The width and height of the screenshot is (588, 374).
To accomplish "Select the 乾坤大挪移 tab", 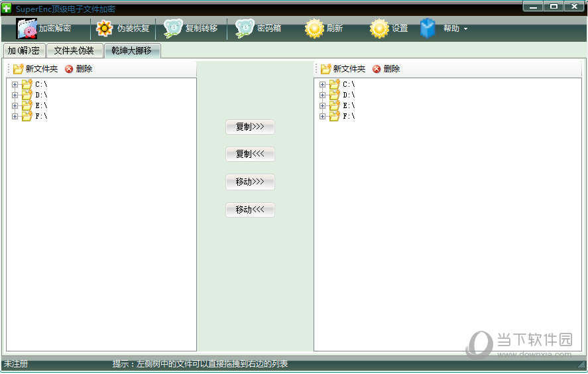I will [x=132, y=50].
